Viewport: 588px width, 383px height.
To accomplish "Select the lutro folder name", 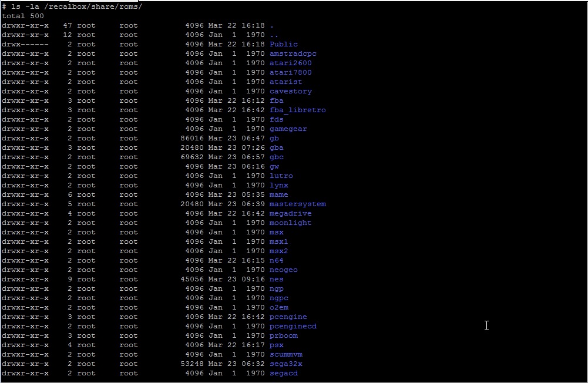I will point(281,176).
